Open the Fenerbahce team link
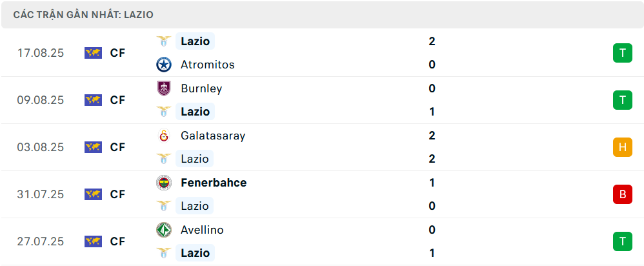The height and width of the screenshot is (266, 644). [214, 183]
